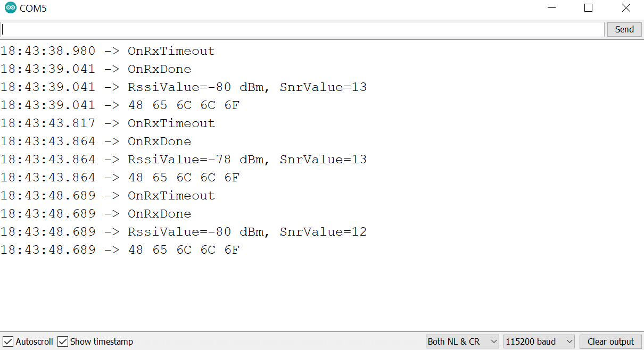Image resolution: width=644 pixels, height=350 pixels.
Task: Click the hex payload line at 18:43:43.864
Action: tap(120, 178)
